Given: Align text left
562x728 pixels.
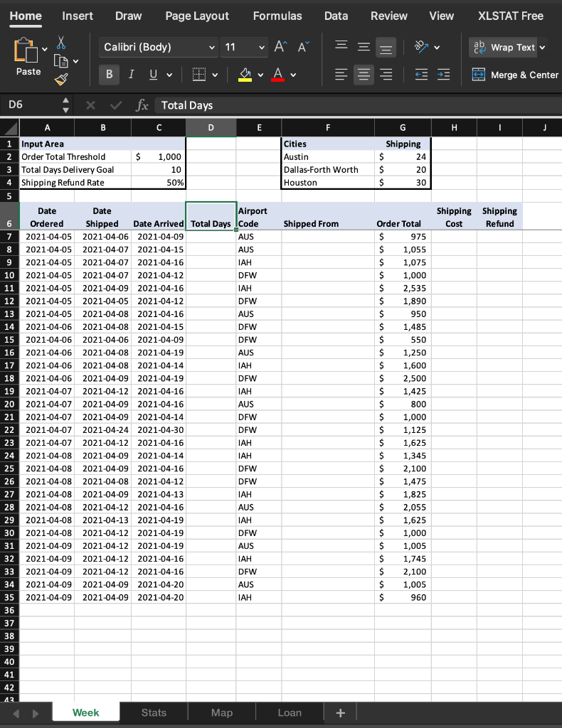Looking at the screenshot, I should tap(341, 74).
